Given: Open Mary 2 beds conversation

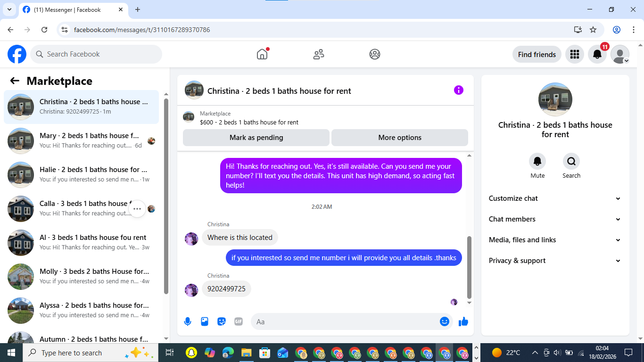Looking at the screenshot, I should (82, 141).
